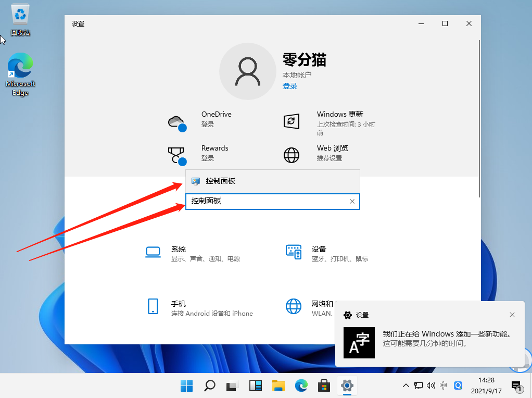Click the user account avatar picture
This screenshot has width=532, height=398.
(x=248, y=70)
